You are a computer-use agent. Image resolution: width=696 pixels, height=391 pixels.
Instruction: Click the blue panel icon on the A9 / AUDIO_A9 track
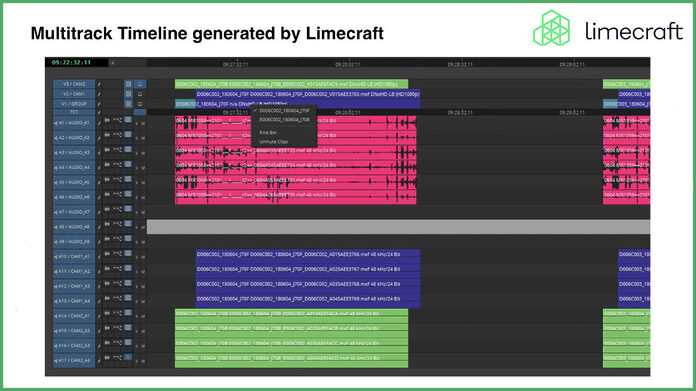click(128, 239)
